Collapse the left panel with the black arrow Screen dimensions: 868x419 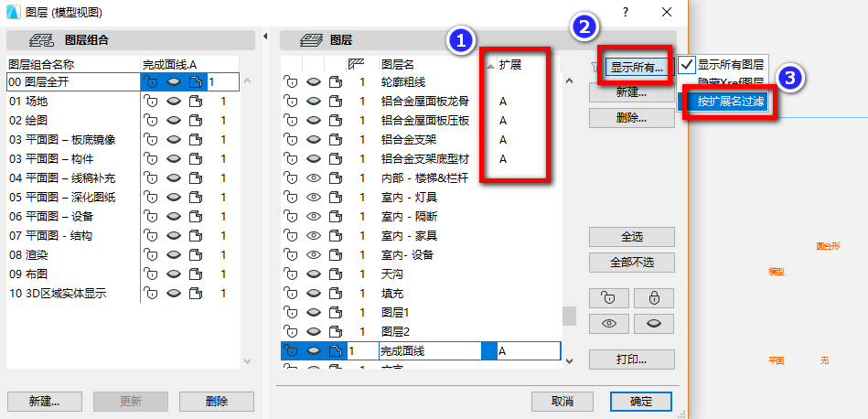[x=264, y=37]
